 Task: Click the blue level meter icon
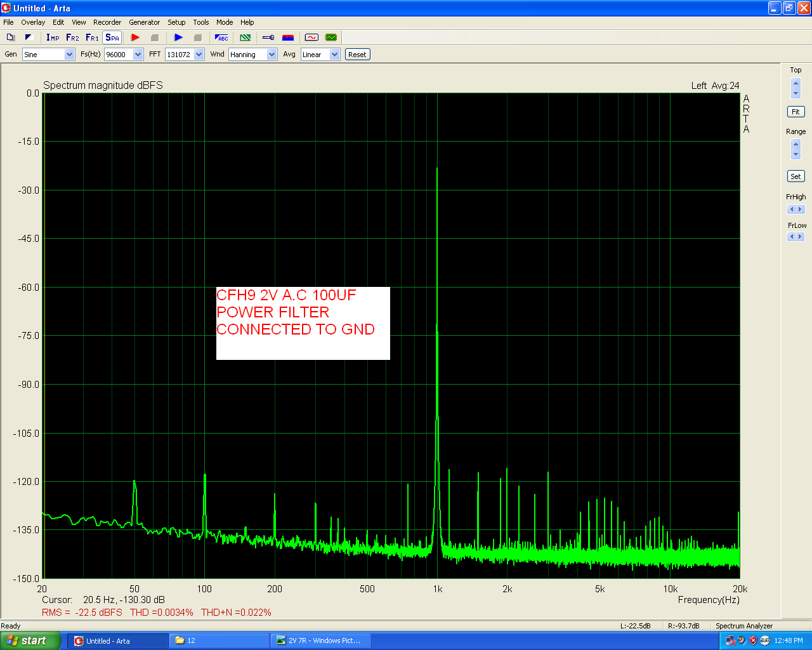[x=268, y=37]
